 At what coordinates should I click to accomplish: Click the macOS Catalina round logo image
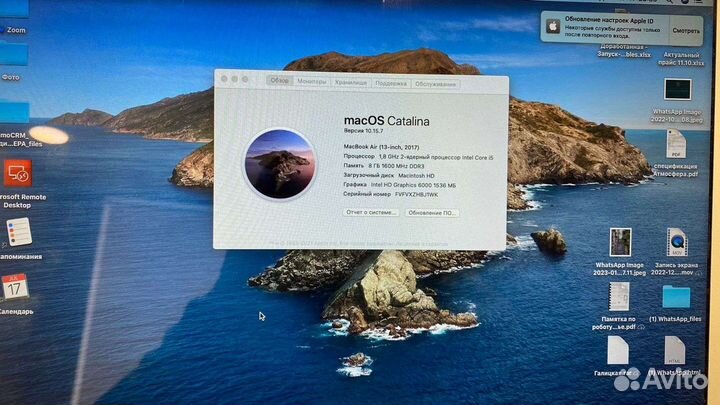click(x=280, y=164)
